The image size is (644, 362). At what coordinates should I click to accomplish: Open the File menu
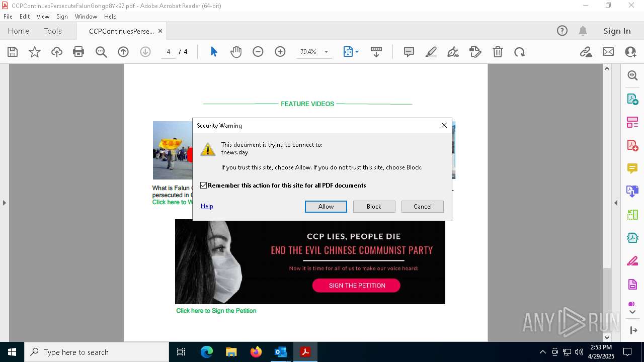point(8,17)
